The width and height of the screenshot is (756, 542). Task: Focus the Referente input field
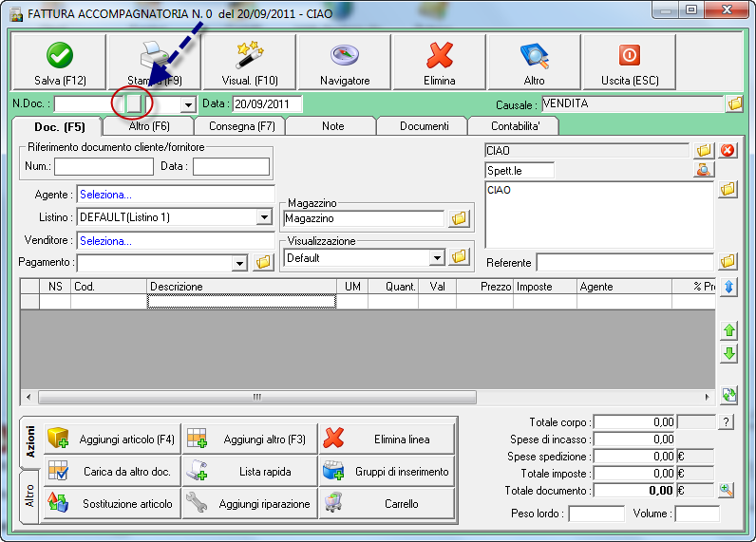(625, 263)
